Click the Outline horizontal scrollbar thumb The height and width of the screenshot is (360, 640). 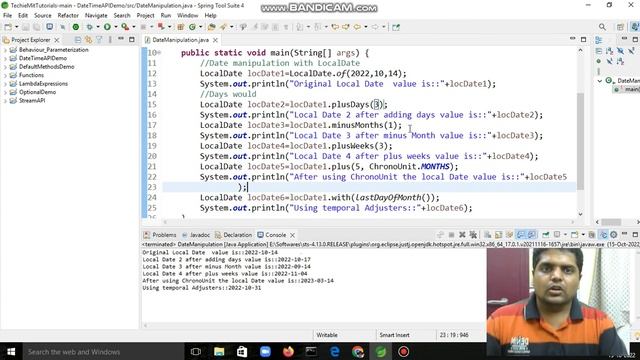tap(611, 222)
